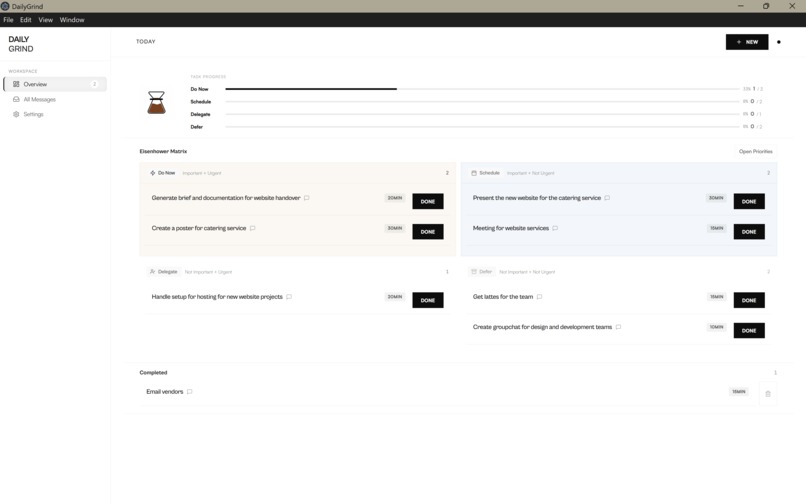The image size is (806, 504).
Task: Click the Schedule calendar icon in matrix
Action: pos(474,173)
